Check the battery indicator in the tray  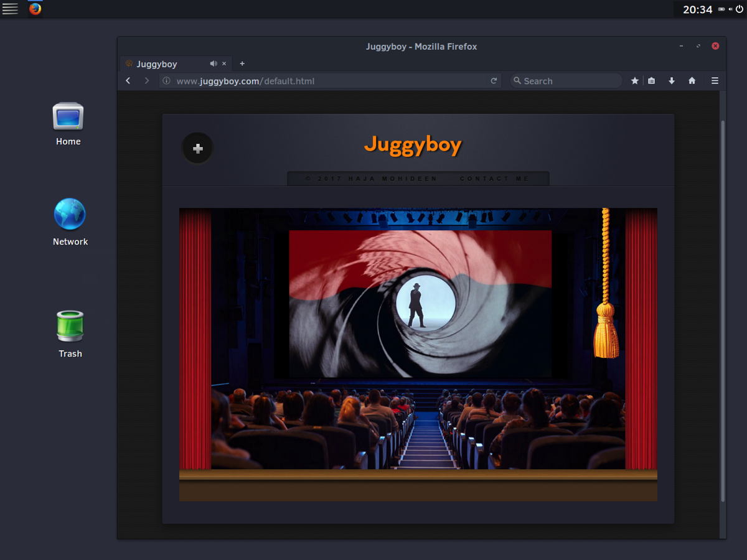pos(721,9)
